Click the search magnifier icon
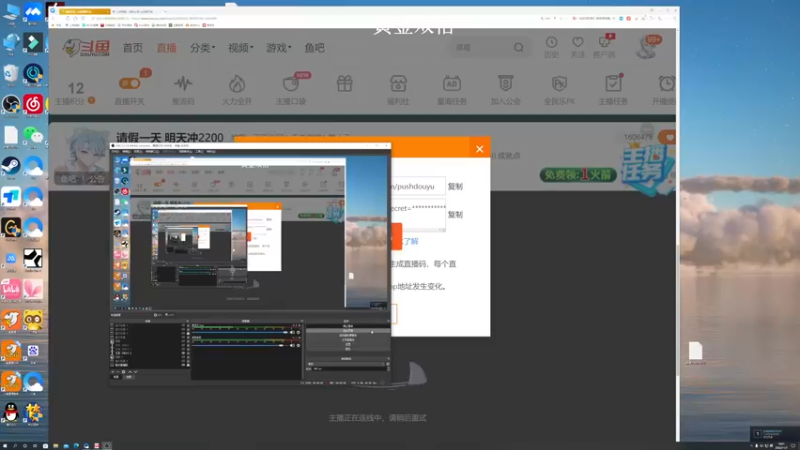The image size is (800, 450). click(519, 47)
